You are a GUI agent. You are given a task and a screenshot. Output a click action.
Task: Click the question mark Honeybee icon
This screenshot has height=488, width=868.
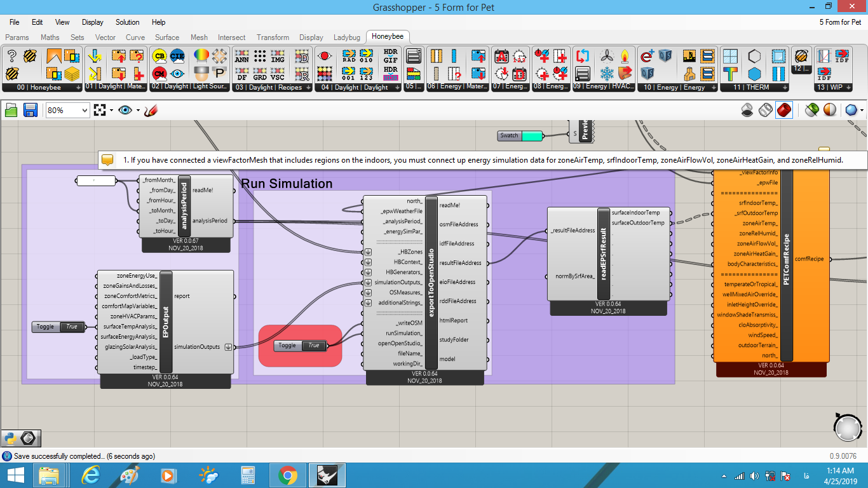tap(11, 57)
